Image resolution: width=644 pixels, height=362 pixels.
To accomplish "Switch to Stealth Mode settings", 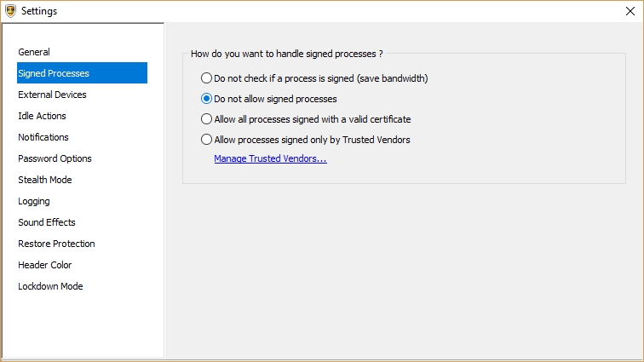I will (x=45, y=180).
